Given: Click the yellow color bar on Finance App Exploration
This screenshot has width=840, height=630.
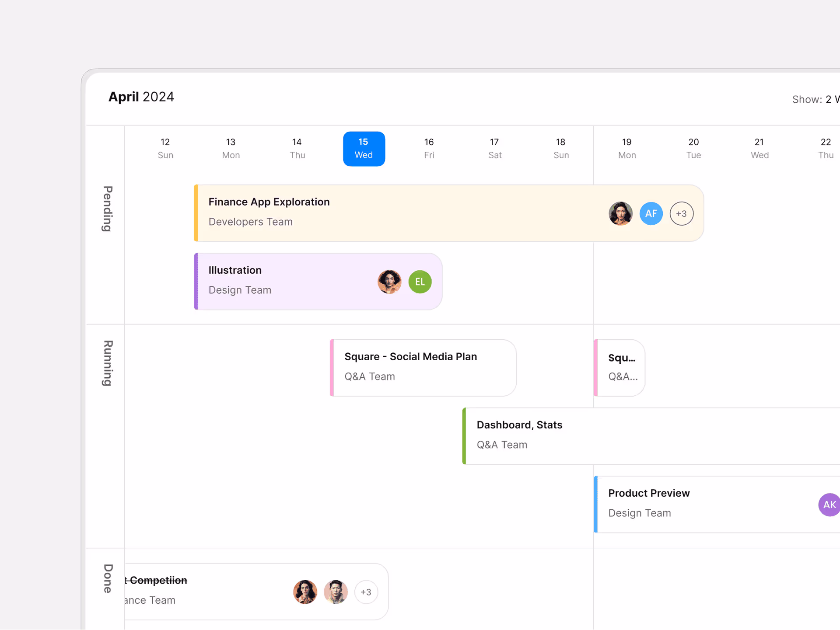Looking at the screenshot, I should pos(196,213).
